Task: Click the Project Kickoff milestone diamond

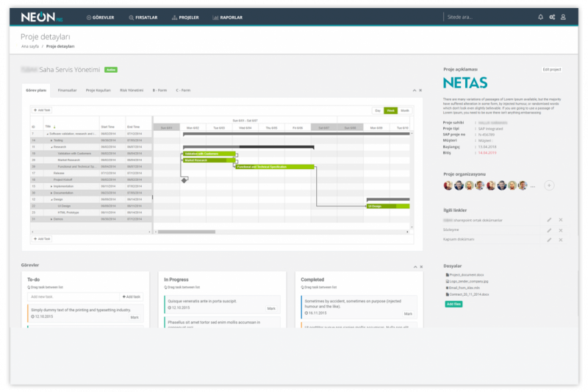Action: (184, 180)
